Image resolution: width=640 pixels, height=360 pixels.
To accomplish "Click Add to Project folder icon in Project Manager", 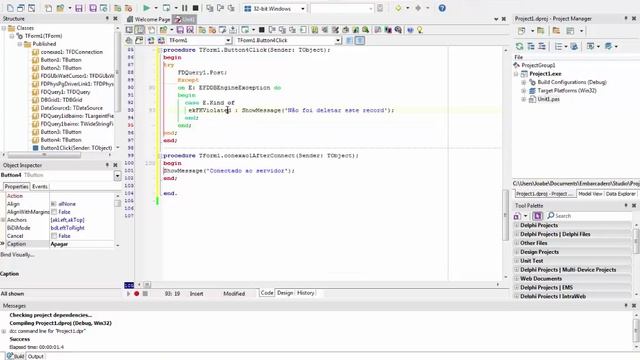I will 541,31.
